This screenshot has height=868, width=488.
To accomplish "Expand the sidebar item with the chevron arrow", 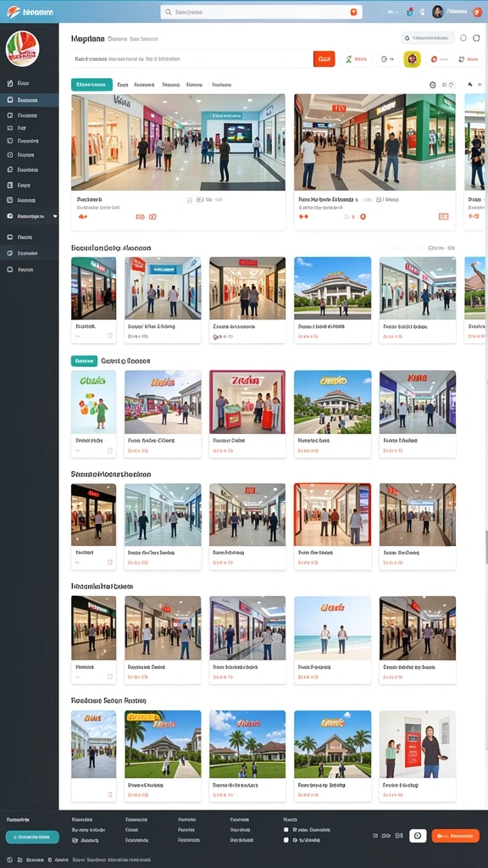I will pyautogui.click(x=30, y=216).
